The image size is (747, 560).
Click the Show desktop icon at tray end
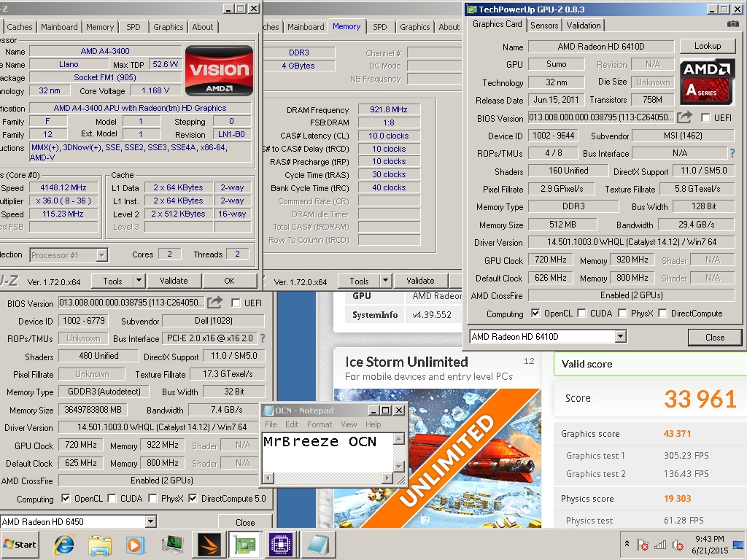738,545
